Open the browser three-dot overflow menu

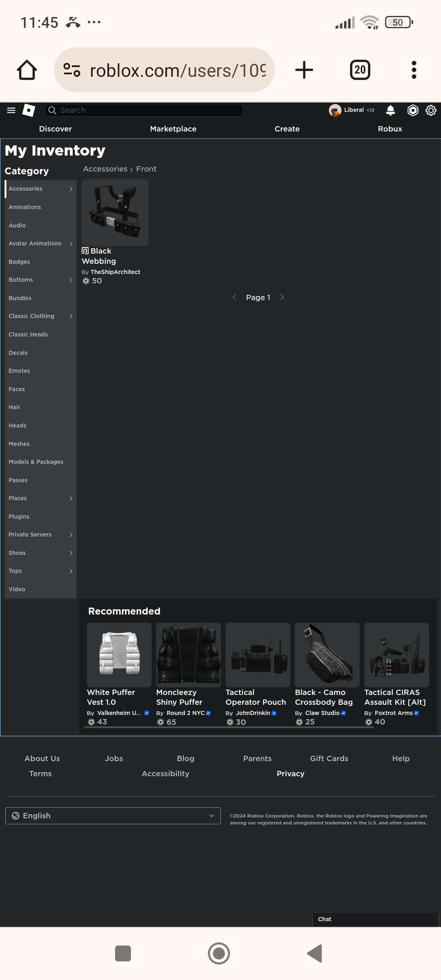(x=414, y=70)
